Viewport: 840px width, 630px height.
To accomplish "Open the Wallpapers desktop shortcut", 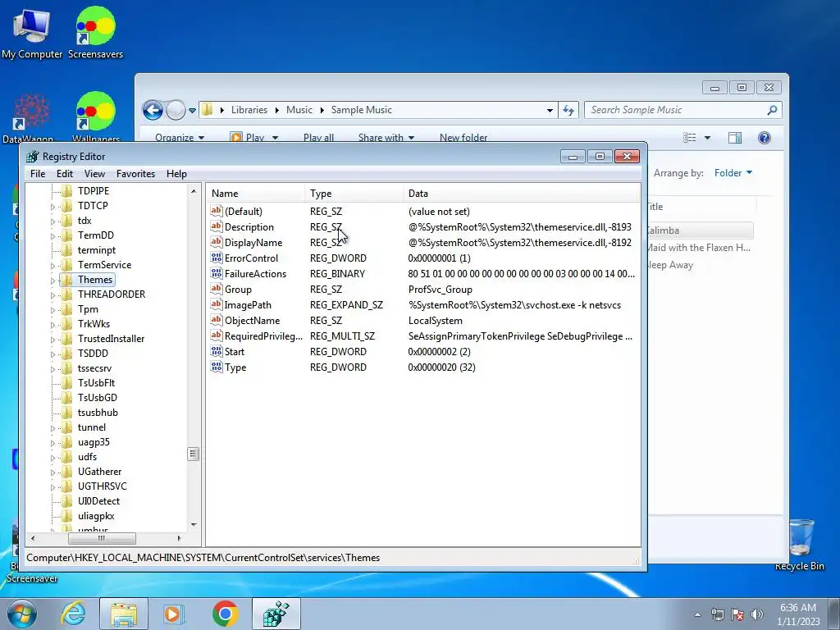I will 95,118.
